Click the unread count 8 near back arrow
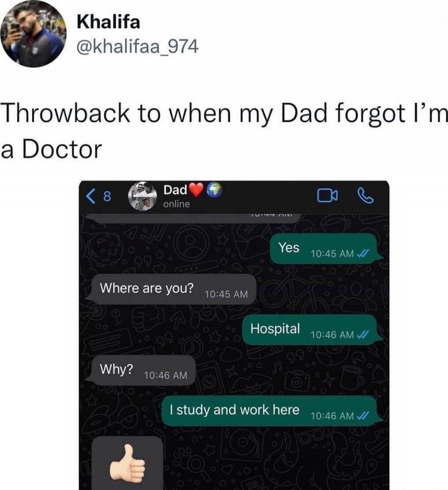The image size is (448, 490). [107, 196]
